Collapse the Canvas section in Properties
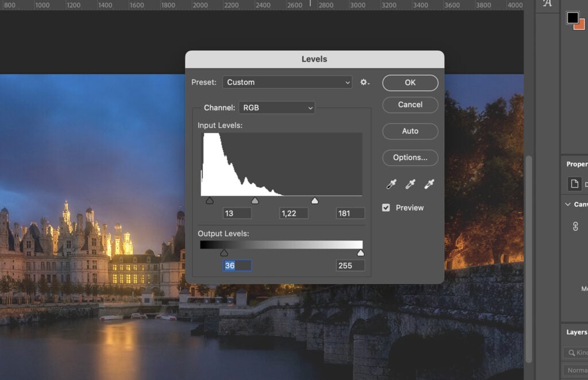Viewport: 588px width, 380px height. [x=567, y=204]
